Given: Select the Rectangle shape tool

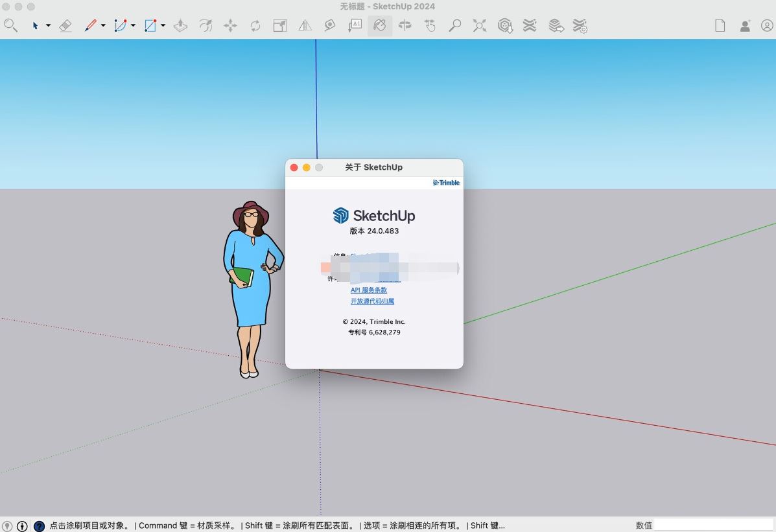Looking at the screenshot, I should tap(150, 25).
